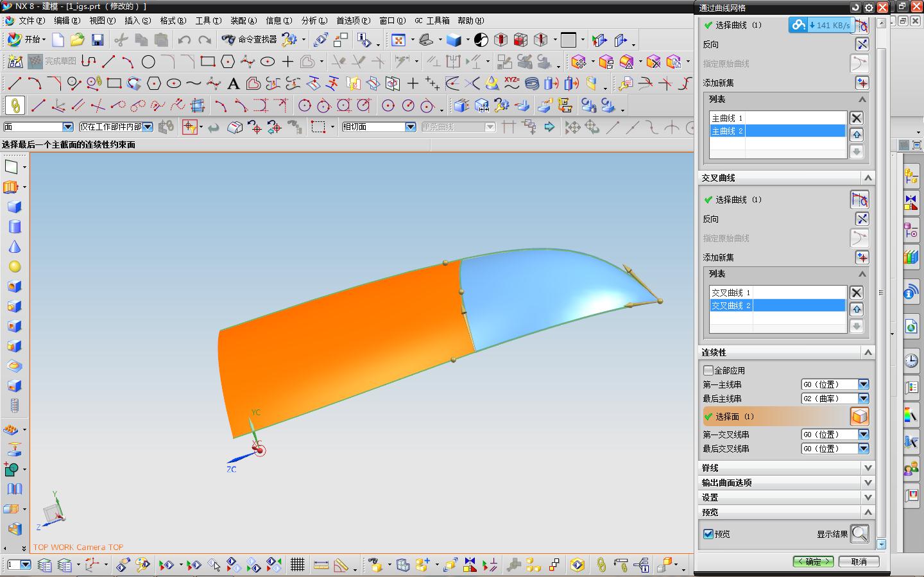The height and width of the screenshot is (577, 924).
Task: Click the Start (开始) button
Action: [26, 40]
